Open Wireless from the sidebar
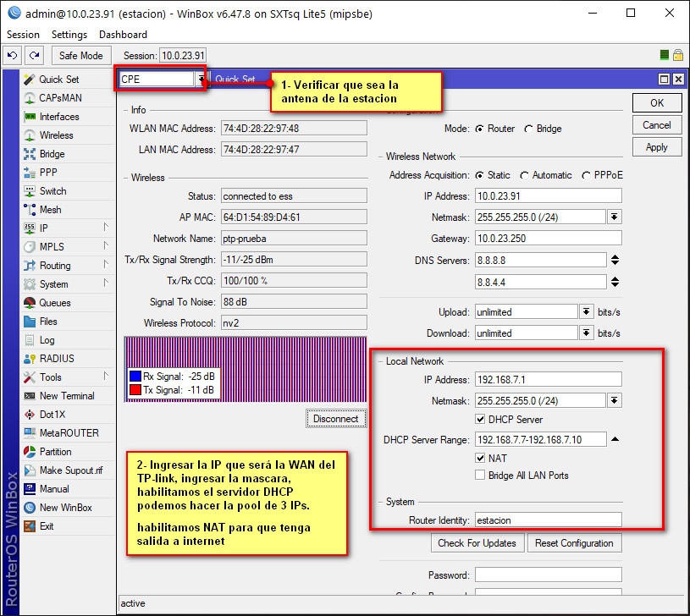This screenshot has height=616, width=690. tap(56, 135)
